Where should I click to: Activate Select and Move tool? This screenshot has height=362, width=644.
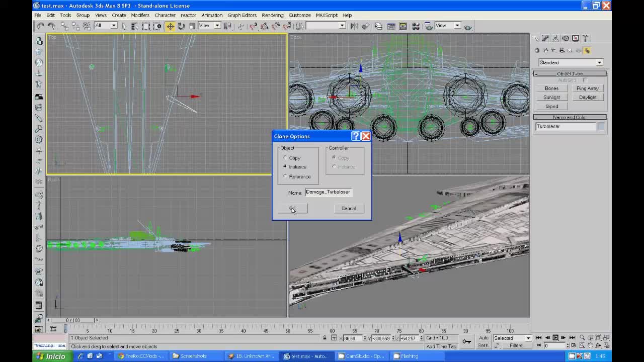[170, 26]
